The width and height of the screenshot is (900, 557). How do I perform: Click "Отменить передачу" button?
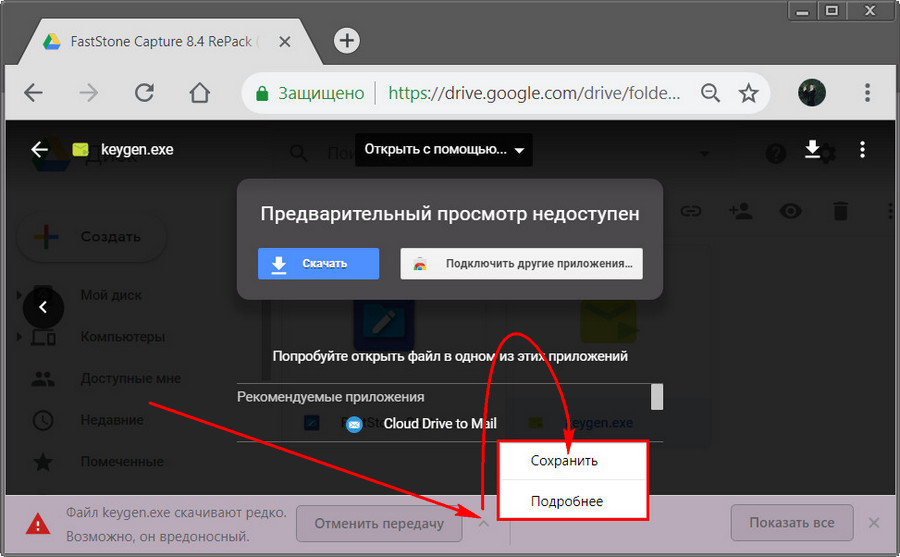(x=379, y=523)
